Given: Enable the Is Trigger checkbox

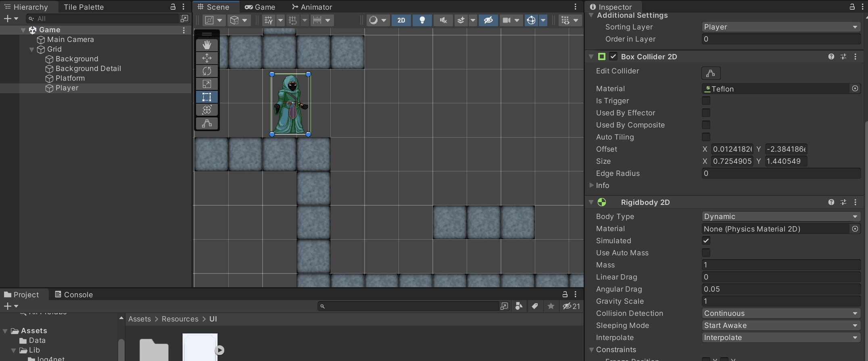Looking at the screenshot, I should pos(706,101).
